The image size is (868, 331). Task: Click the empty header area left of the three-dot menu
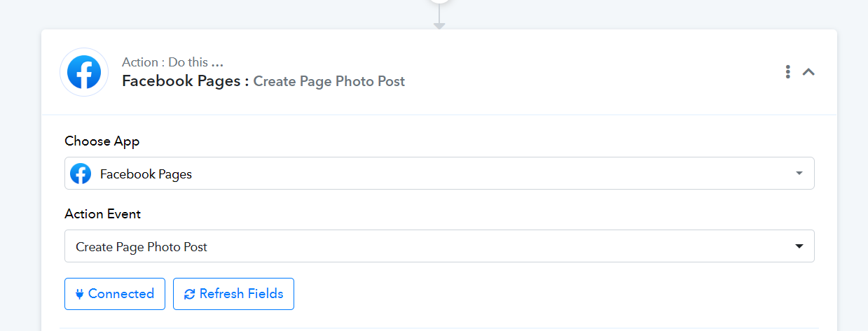594,72
